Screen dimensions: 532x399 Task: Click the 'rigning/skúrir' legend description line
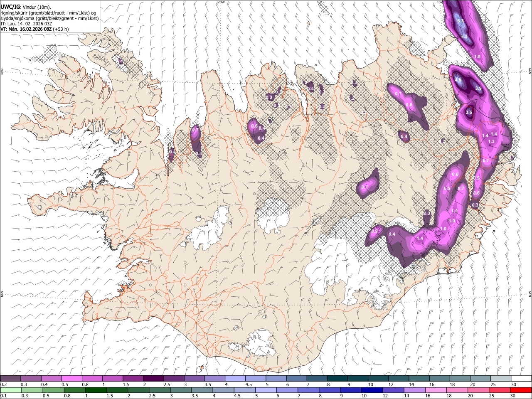coord(48,12)
